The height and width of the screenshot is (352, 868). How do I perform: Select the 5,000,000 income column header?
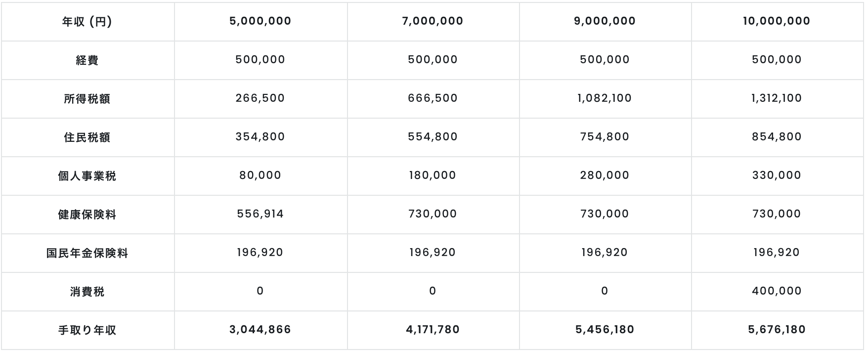[260, 21]
